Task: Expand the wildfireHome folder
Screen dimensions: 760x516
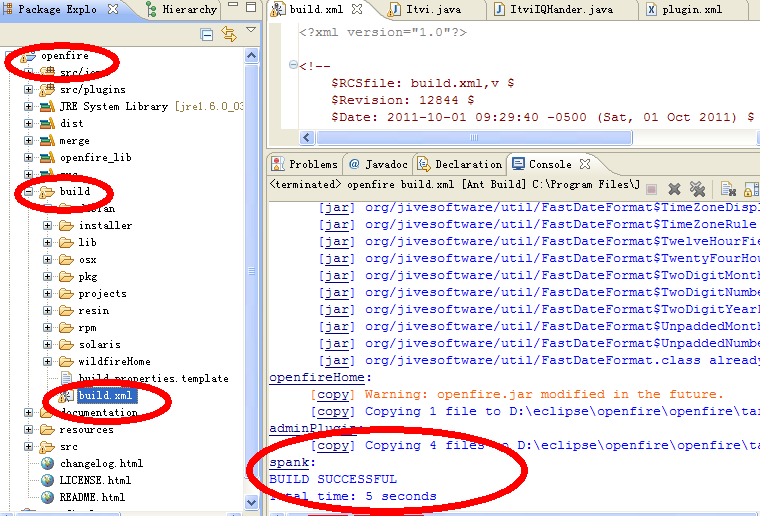Action: 47,361
